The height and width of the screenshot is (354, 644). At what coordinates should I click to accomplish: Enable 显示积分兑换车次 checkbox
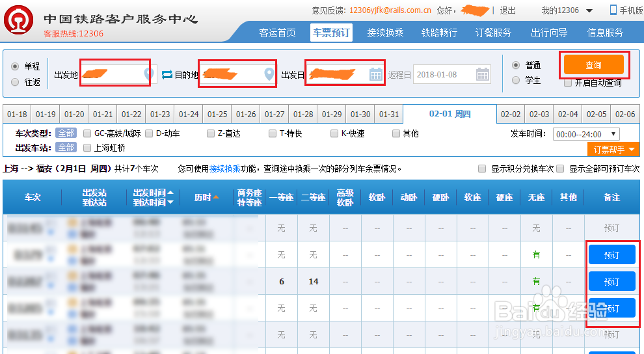[482, 169]
